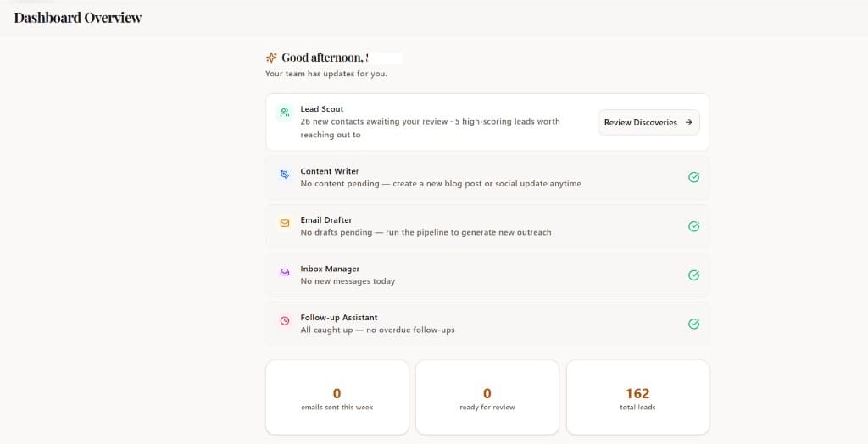Screen dimensions: 868x444
Task: Click the Content Writer pen icon
Action: coord(285,175)
